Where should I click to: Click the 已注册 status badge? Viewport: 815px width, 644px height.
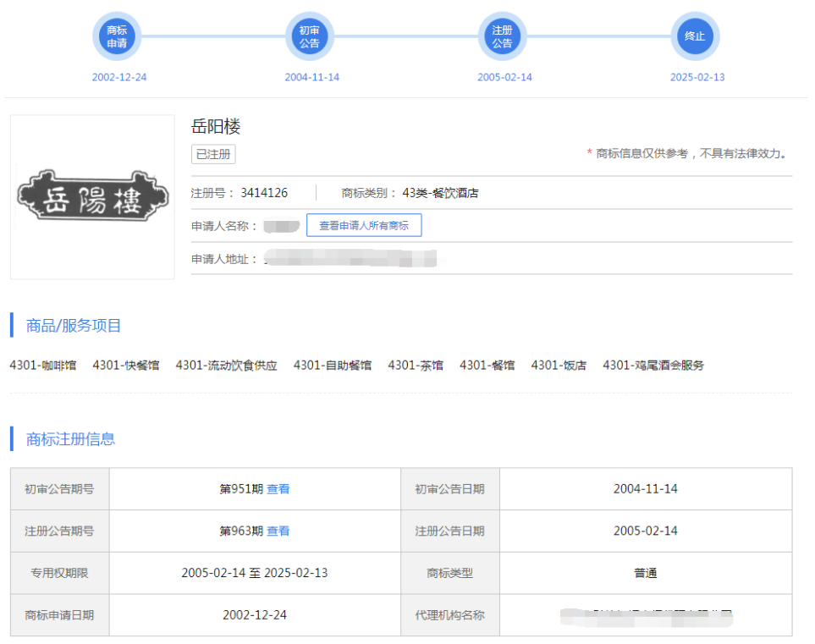[x=213, y=154]
